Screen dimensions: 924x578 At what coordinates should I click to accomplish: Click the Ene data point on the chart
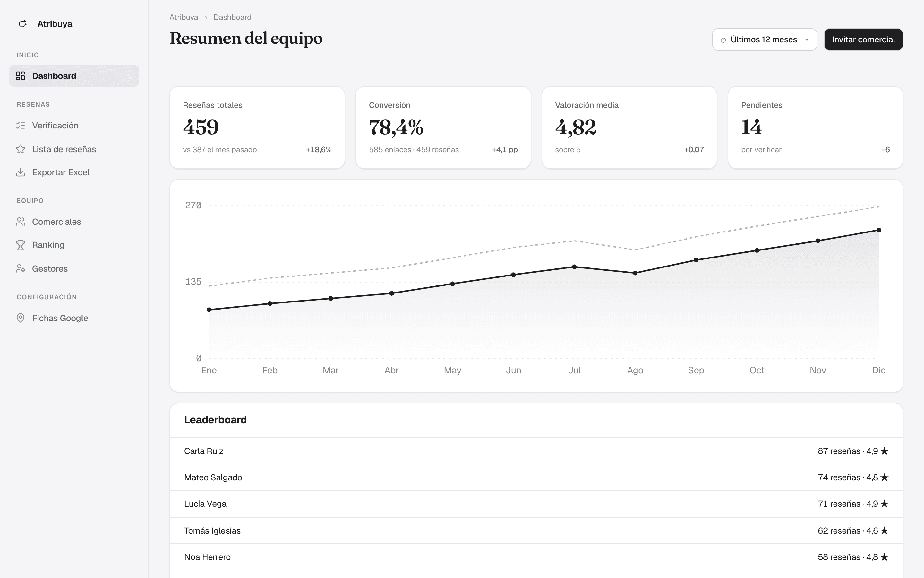coord(209,310)
